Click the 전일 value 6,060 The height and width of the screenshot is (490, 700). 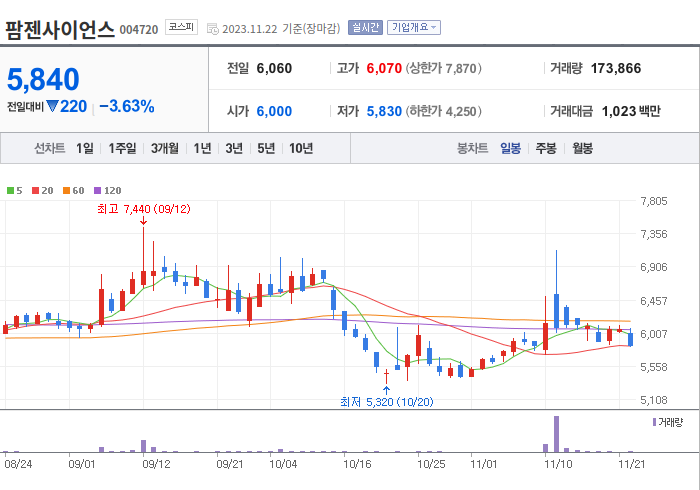274,68
